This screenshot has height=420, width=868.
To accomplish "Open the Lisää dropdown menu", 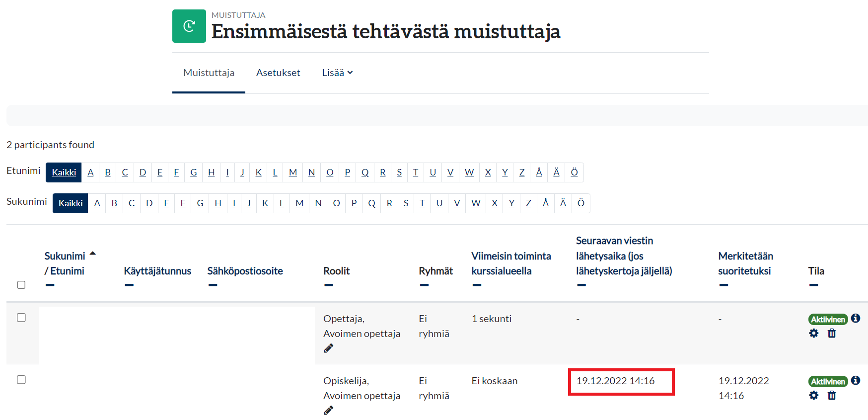I will 337,73.
